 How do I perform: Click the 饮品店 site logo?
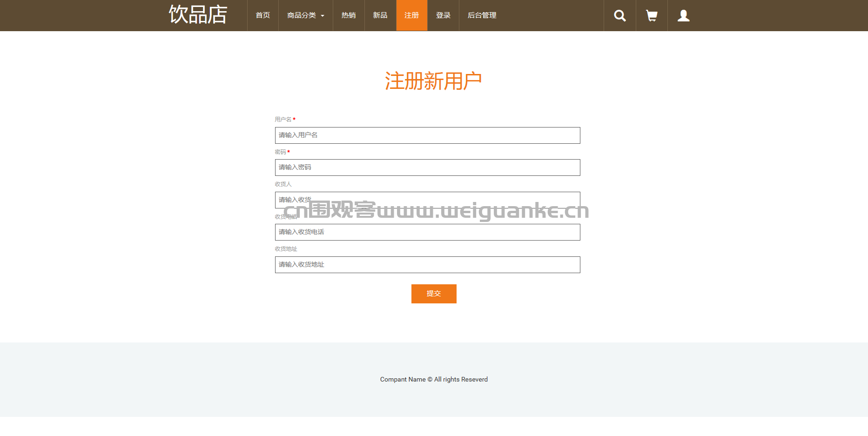(x=198, y=15)
